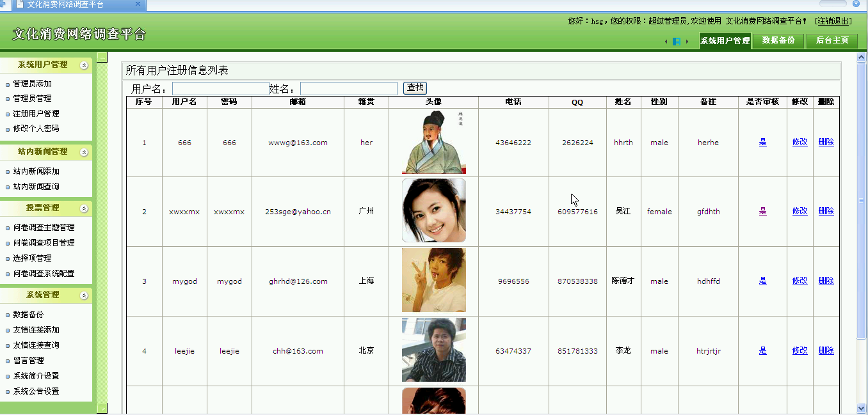Viewport: 868px width, 415px height.
Task: Collapse the 系统管理 sidebar section chevron
Action: pyautogui.click(x=84, y=295)
